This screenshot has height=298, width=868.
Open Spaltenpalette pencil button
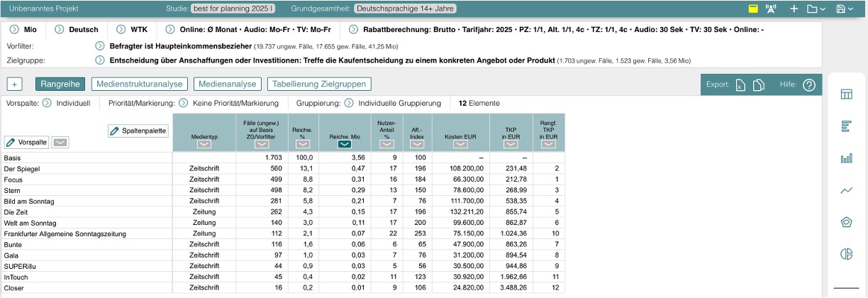tap(138, 131)
